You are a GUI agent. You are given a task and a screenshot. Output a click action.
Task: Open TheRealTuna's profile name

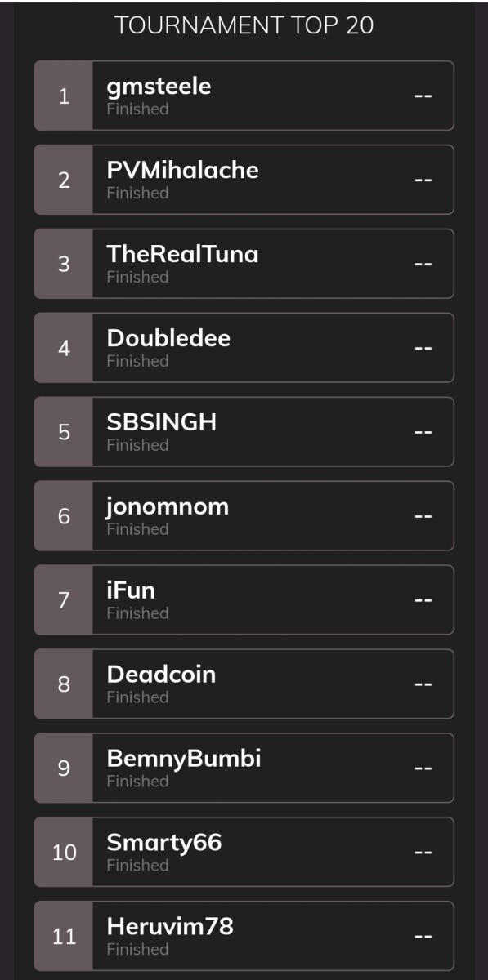pos(182,254)
